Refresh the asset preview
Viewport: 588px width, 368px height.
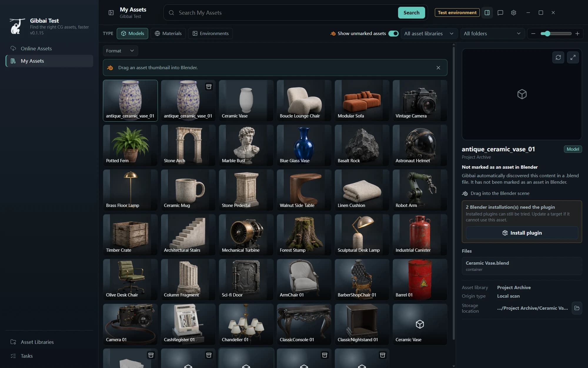click(558, 57)
